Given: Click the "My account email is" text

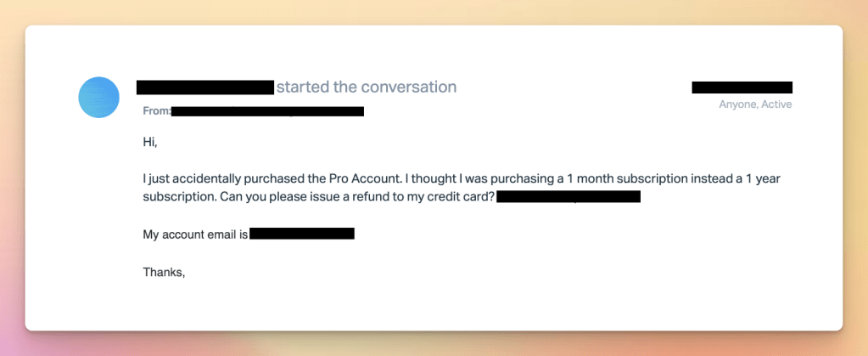Looking at the screenshot, I should click(195, 235).
